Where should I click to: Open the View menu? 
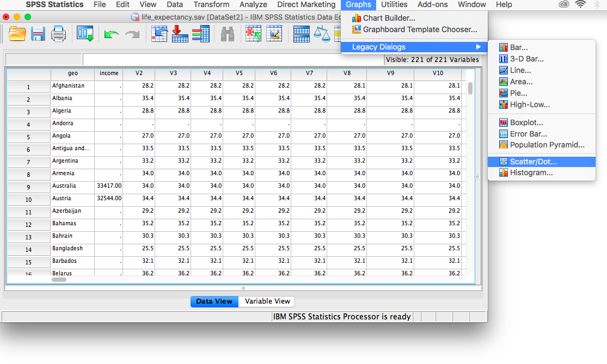tap(148, 5)
